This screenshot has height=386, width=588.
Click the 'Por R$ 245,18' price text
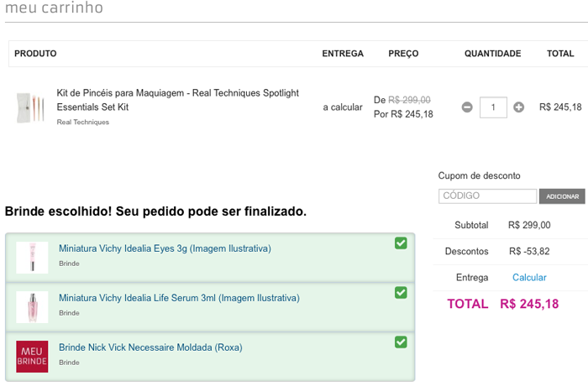coord(403,114)
